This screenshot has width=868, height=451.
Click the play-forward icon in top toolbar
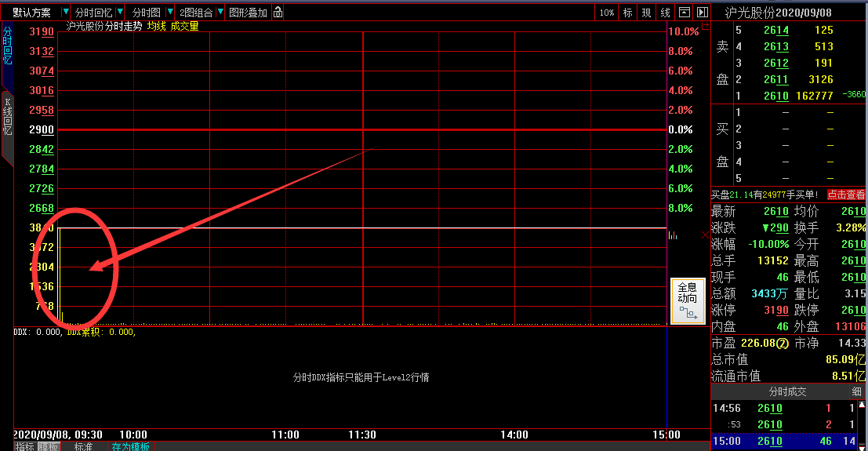702,13
